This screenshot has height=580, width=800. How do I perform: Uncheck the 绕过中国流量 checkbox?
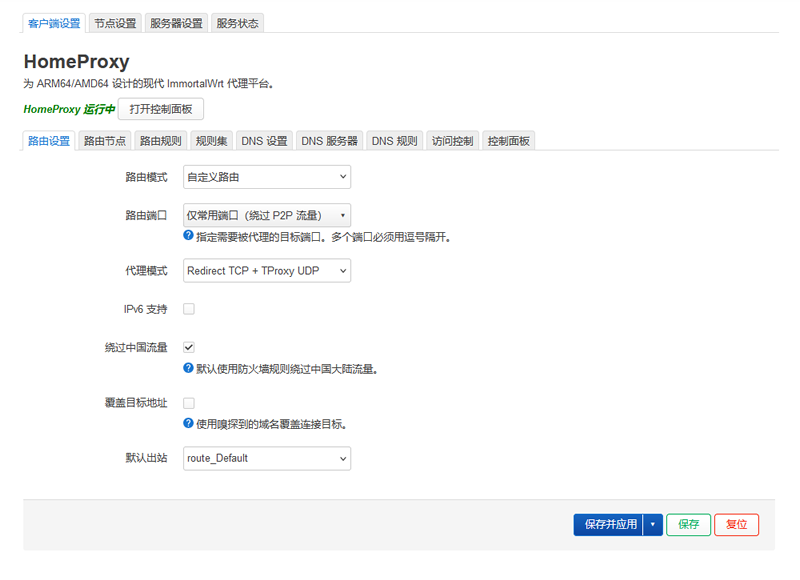(188, 347)
